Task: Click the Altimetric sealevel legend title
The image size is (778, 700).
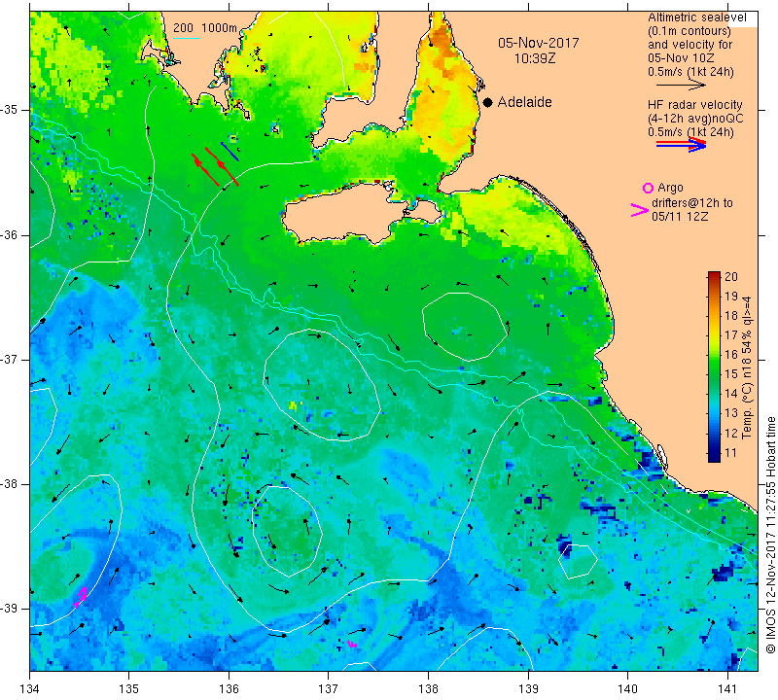Action: tap(696, 17)
